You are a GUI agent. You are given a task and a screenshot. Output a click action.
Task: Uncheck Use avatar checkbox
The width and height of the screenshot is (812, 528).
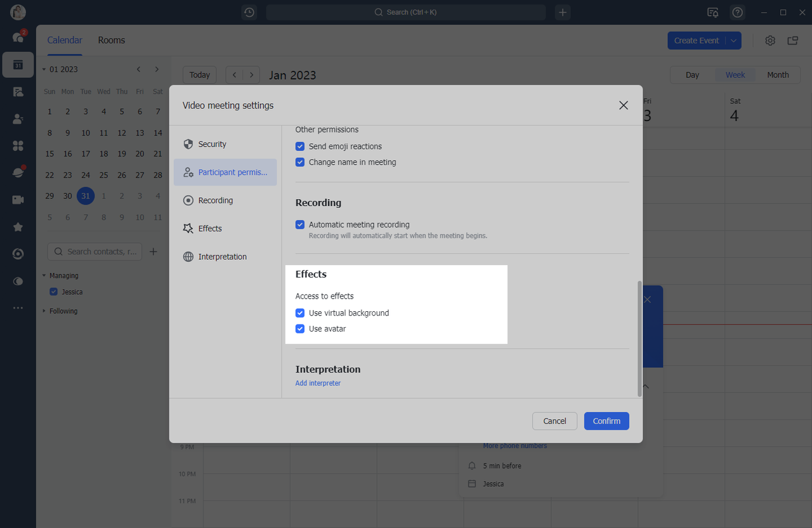(x=300, y=329)
